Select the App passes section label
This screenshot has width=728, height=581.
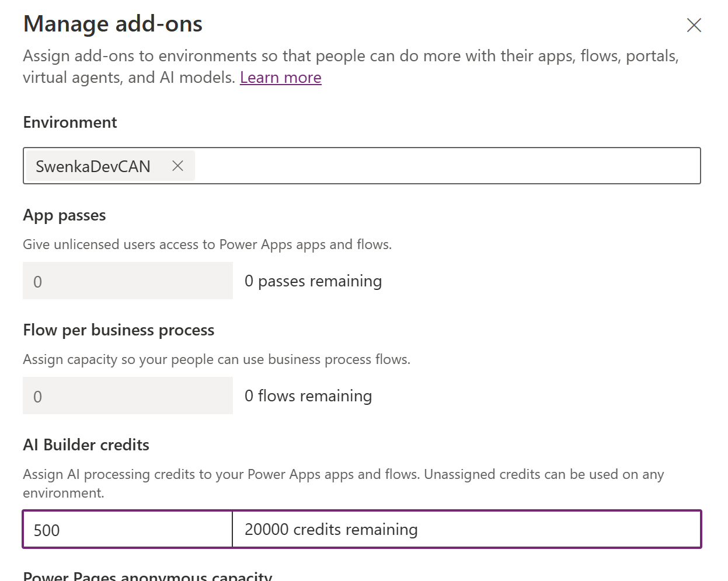coord(64,215)
